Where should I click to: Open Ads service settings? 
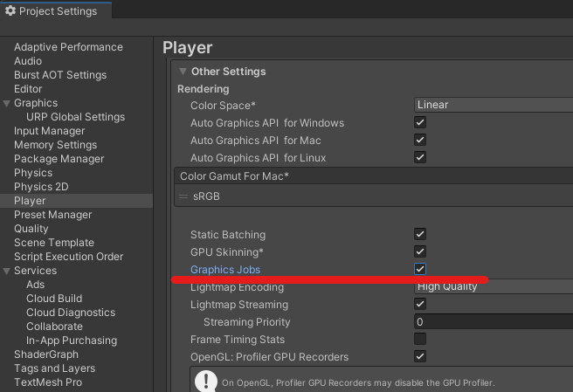[36, 285]
